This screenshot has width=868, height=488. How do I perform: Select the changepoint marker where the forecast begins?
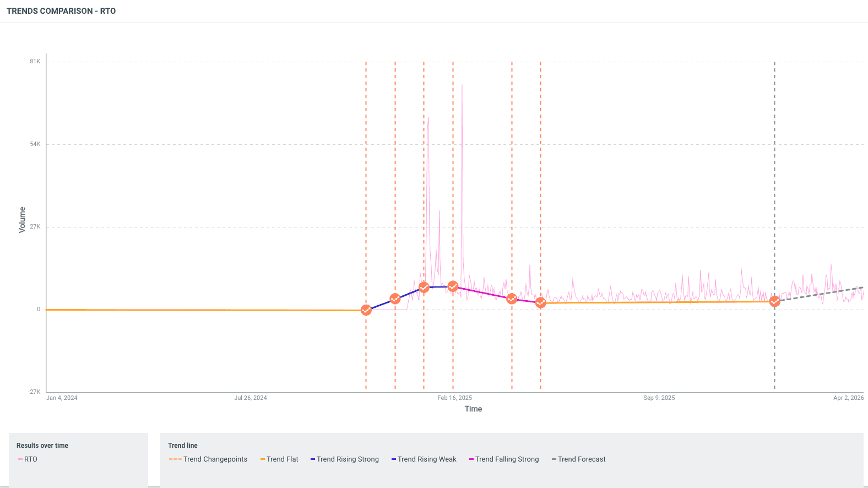click(774, 301)
